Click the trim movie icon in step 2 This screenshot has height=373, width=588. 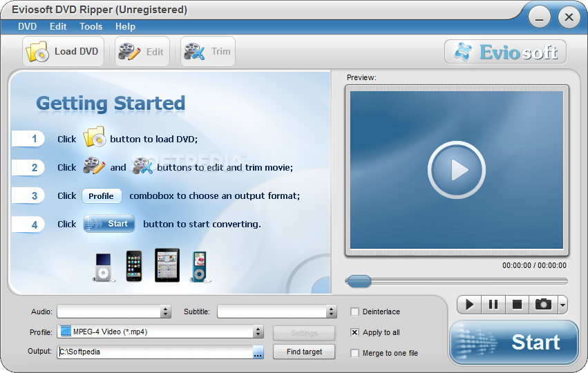point(142,166)
